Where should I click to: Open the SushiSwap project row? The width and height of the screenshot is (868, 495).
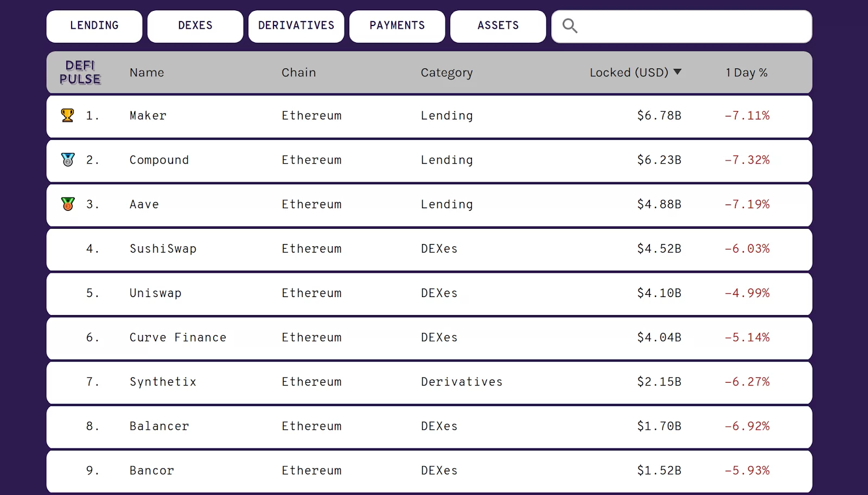point(163,249)
